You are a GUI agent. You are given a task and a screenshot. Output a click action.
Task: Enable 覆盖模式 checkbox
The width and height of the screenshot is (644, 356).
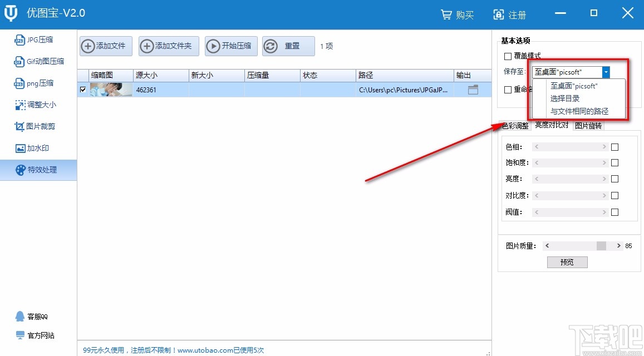508,56
